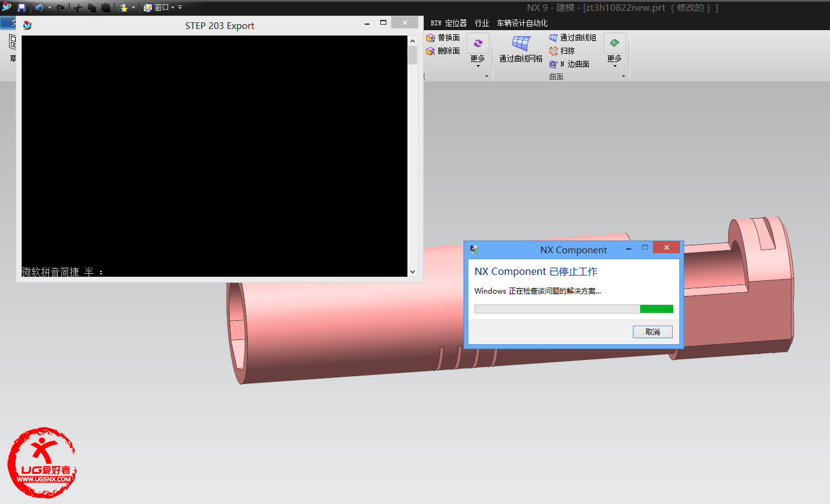This screenshot has height=504, width=830.
Task: Click the purple 更多 gallery icon
Action: point(478,43)
